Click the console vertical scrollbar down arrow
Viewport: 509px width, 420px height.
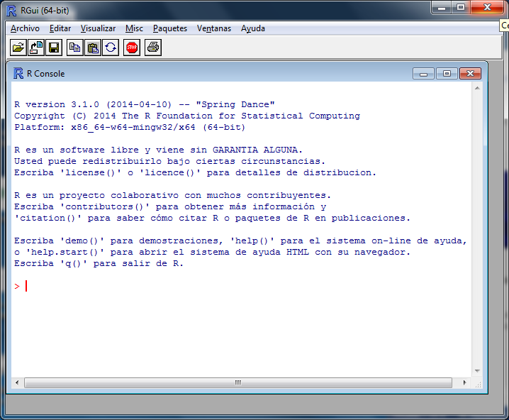[x=477, y=370]
